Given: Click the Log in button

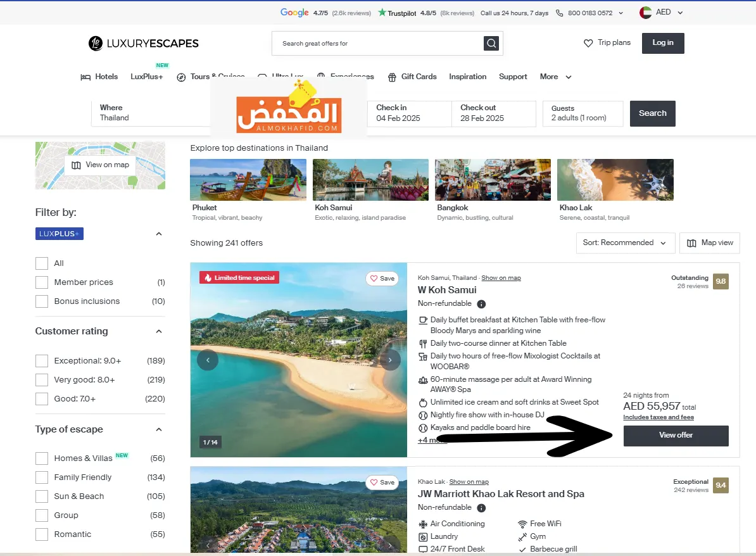Looking at the screenshot, I should click(x=663, y=43).
